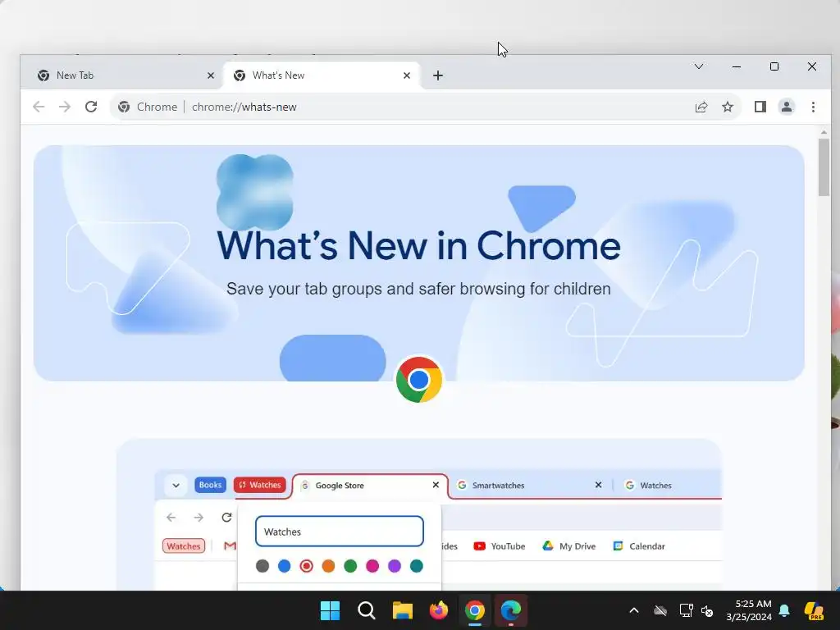
Task: Select the What's New tab
Action: click(322, 75)
